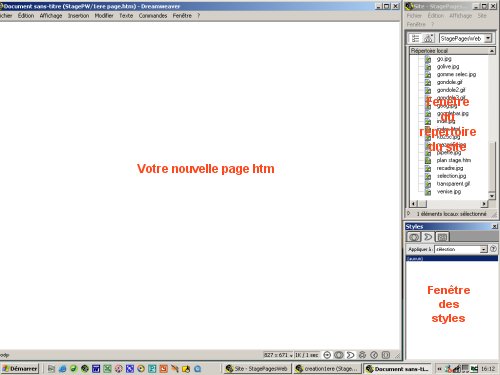This screenshot has width=500, height=375.
Task: Select golive.jpg in the site file list
Action: 448,67
